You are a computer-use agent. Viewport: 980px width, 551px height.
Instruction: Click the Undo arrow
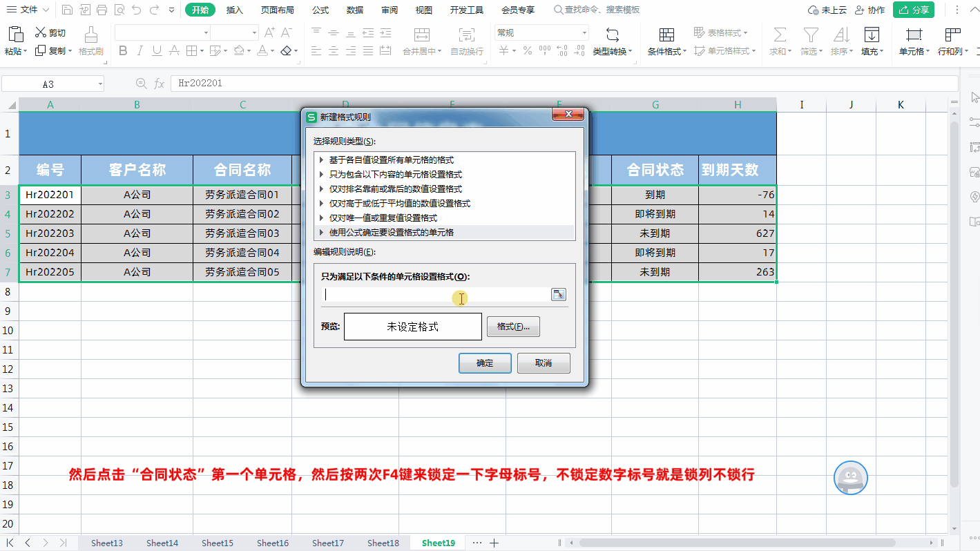(137, 10)
